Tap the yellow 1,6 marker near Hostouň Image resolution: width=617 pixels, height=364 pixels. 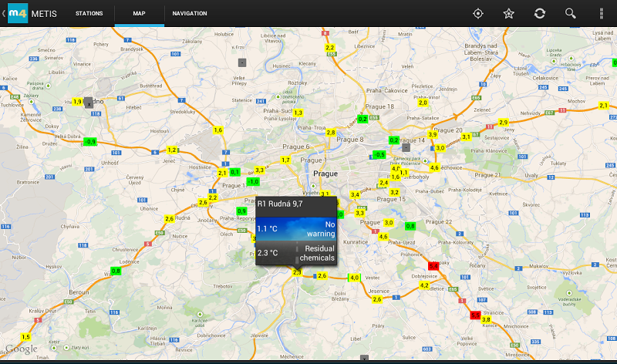click(x=218, y=130)
